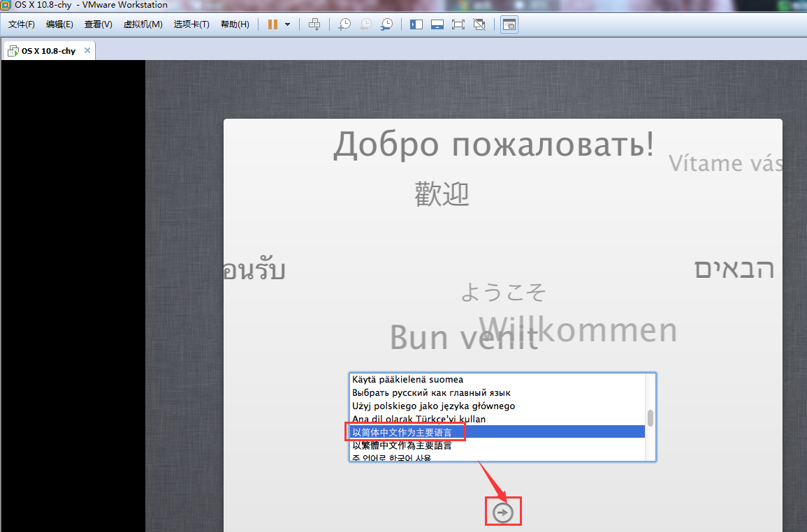Viewport: 807px width, 532px height.
Task: Pause the virtual machine
Action: click(x=272, y=24)
